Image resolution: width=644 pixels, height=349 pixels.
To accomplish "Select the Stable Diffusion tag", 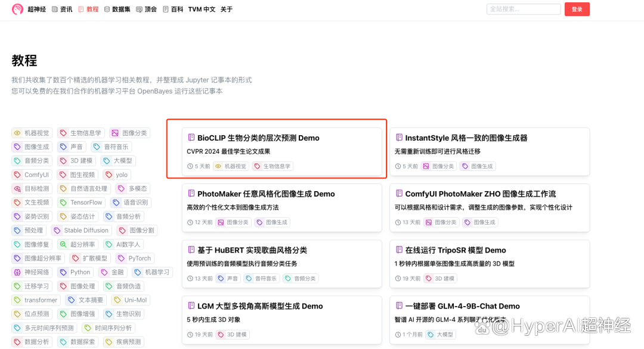I will [x=81, y=230].
